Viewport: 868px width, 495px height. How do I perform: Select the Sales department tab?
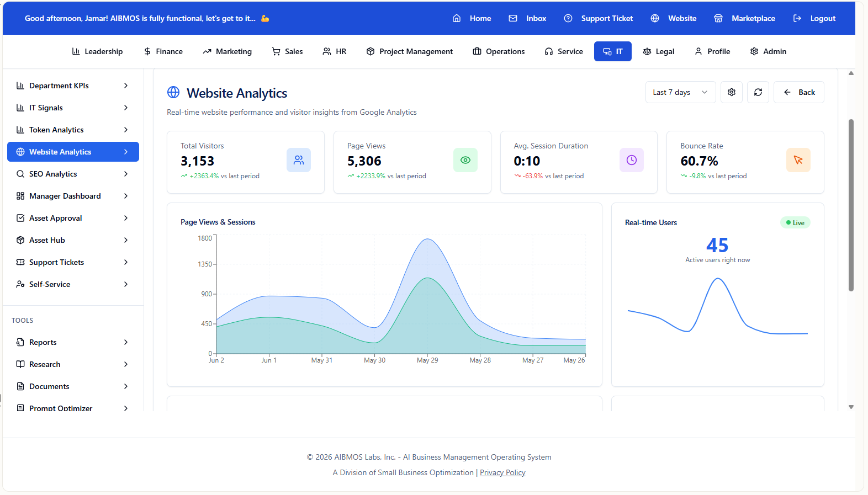click(x=287, y=51)
